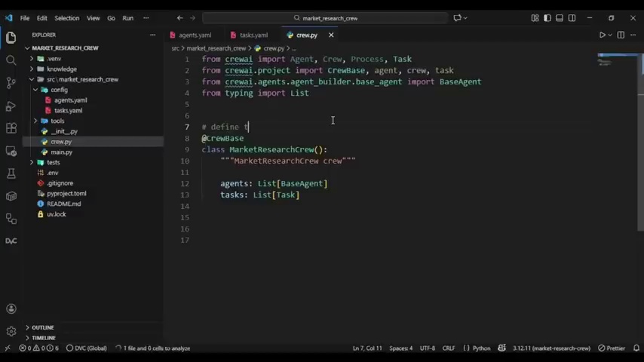Image resolution: width=644 pixels, height=362 pixels.
Task: Open Explorer Views and More Actions
Action: click(x=152, y=35)
